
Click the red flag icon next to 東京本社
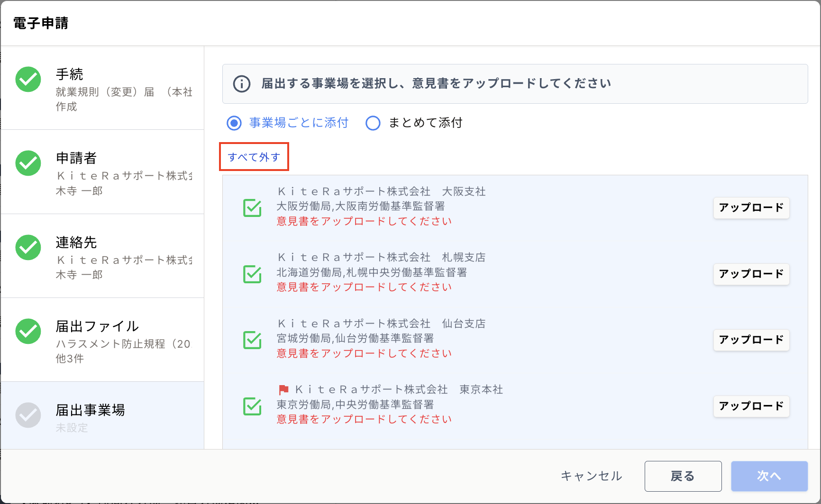point(283,390)
